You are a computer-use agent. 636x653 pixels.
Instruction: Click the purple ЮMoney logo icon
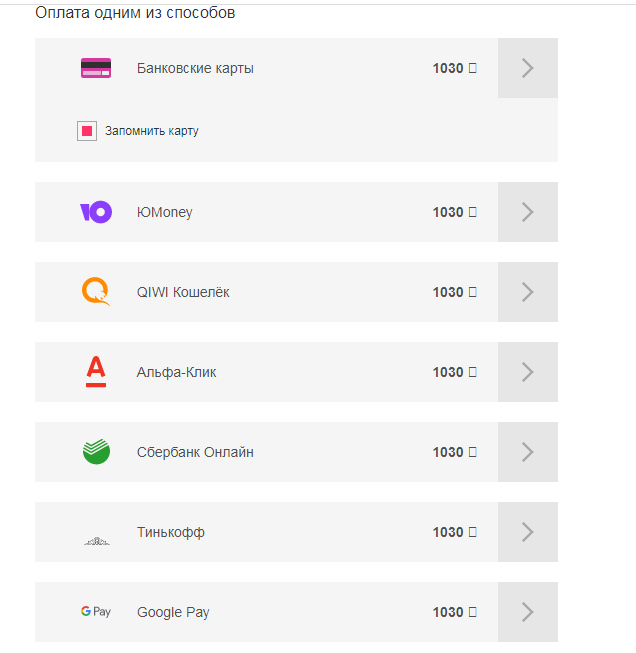tap(96, 212)
